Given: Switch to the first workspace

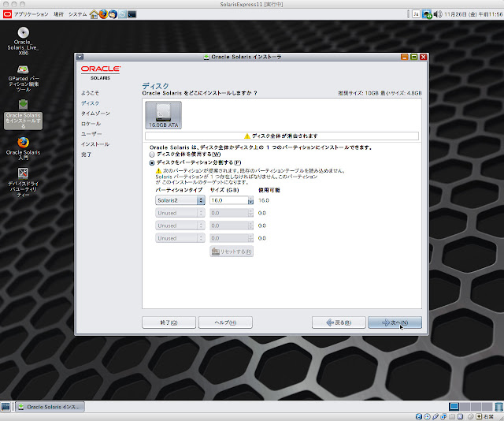Looking at the screenshot, I should [454, 407].
